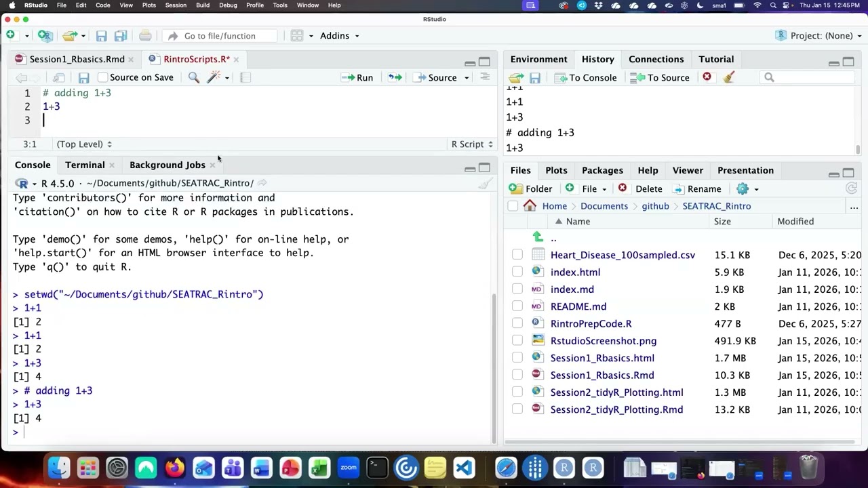Open the Plots tab

pos(556,170)
